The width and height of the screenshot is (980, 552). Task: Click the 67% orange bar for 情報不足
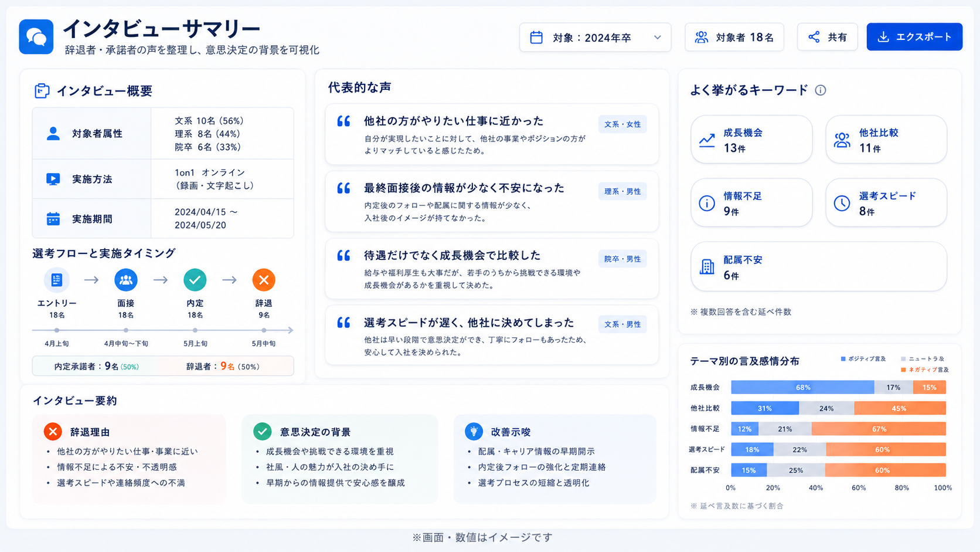pyautogui.click(x=879, y=429)
